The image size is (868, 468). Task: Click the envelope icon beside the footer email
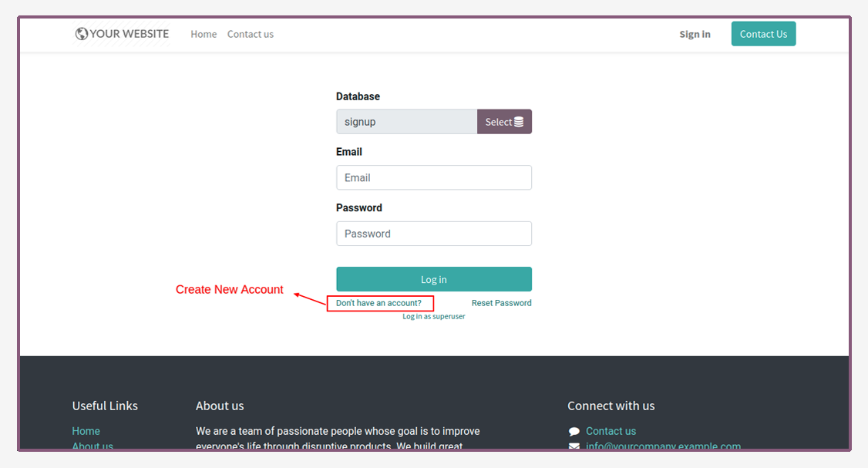(574, 446)
